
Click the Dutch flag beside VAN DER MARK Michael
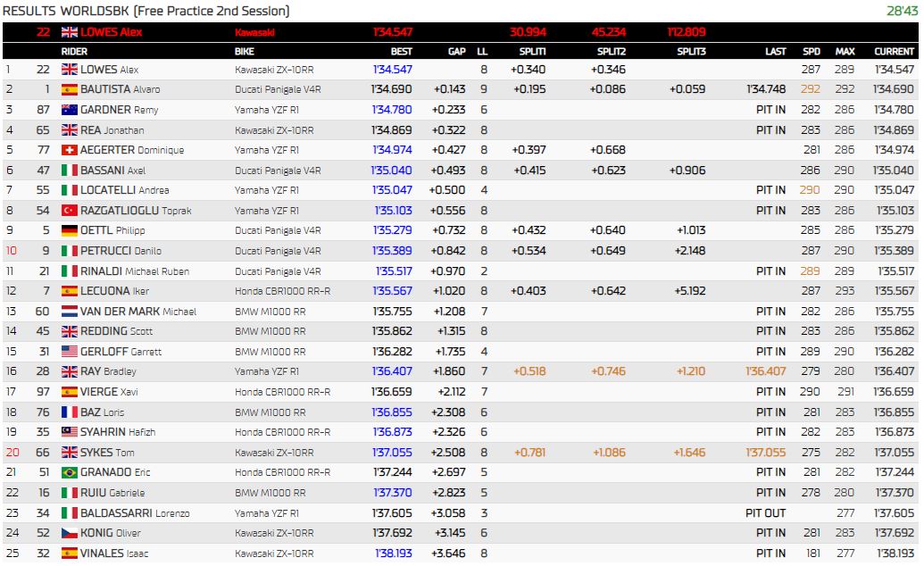(x=70, y=312)
